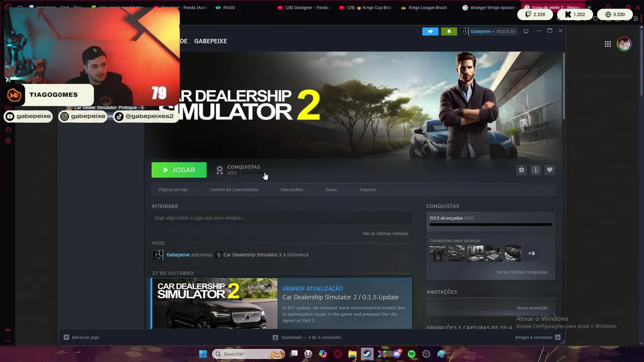Open Car Dealership Simulator 2 / 0.1.5 Update headline
This screenshot has height=362, width=644.
[341, 297]
